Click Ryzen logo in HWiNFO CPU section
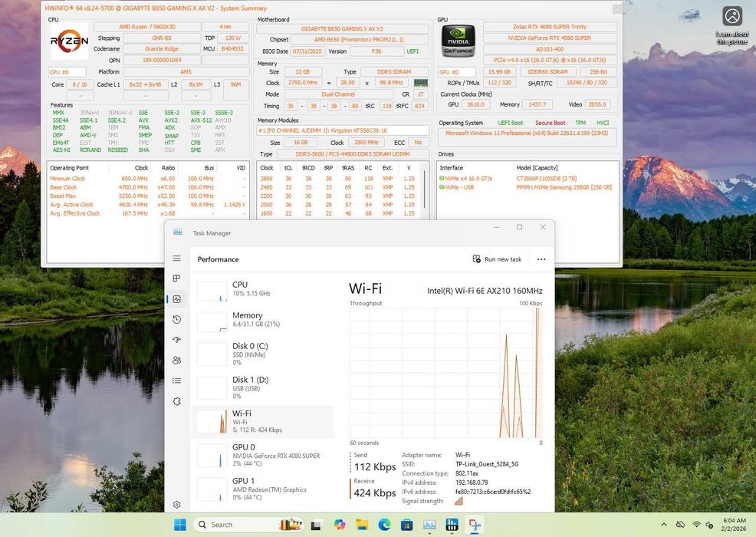The width and height of the screenshot is (756, 537). pyautogui.click(x=70, y=41)
